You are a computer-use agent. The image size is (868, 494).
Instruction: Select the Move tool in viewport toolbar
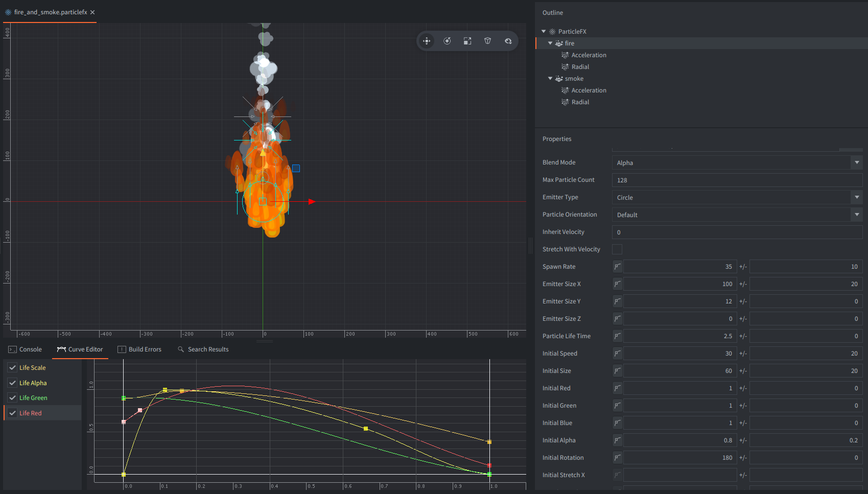coord(427,41)
